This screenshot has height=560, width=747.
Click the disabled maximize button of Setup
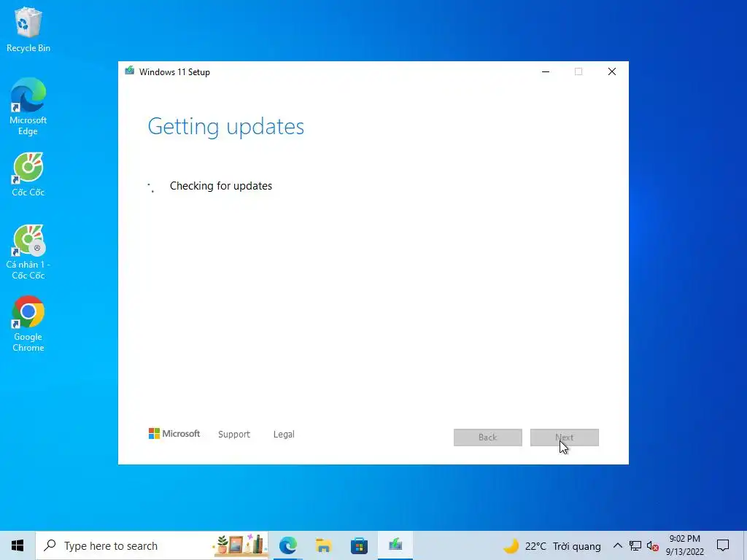[578, 72]
